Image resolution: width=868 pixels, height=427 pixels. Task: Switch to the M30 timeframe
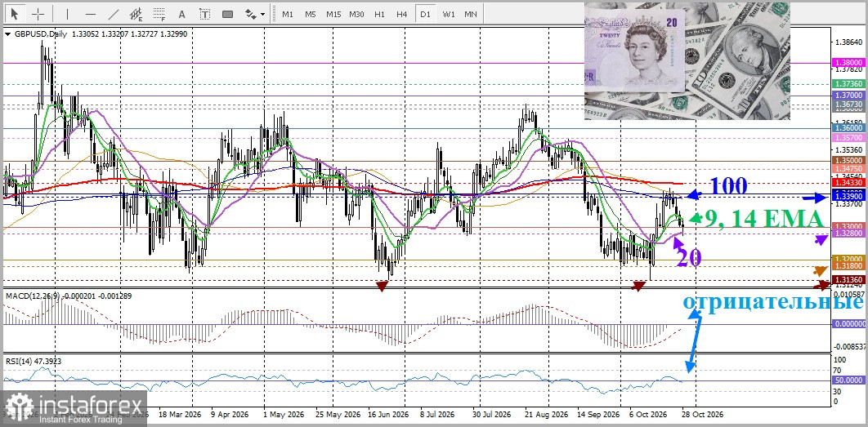click(356, 15)
